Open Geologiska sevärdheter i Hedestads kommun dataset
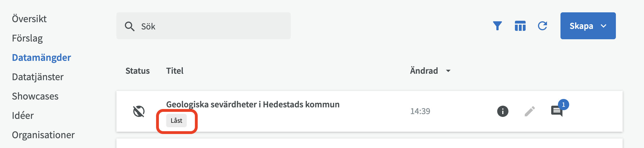 tap(253, 104)
